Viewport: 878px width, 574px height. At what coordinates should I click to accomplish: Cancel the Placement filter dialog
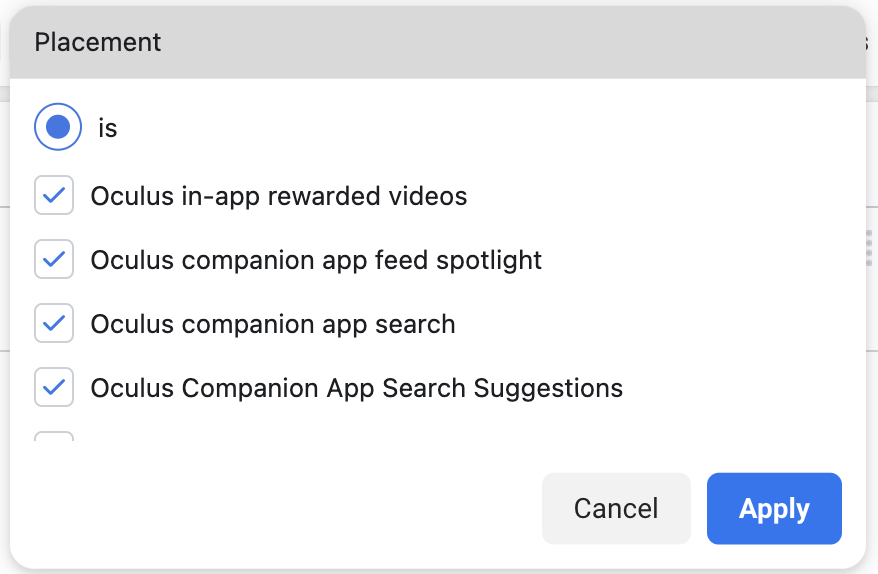616,508
